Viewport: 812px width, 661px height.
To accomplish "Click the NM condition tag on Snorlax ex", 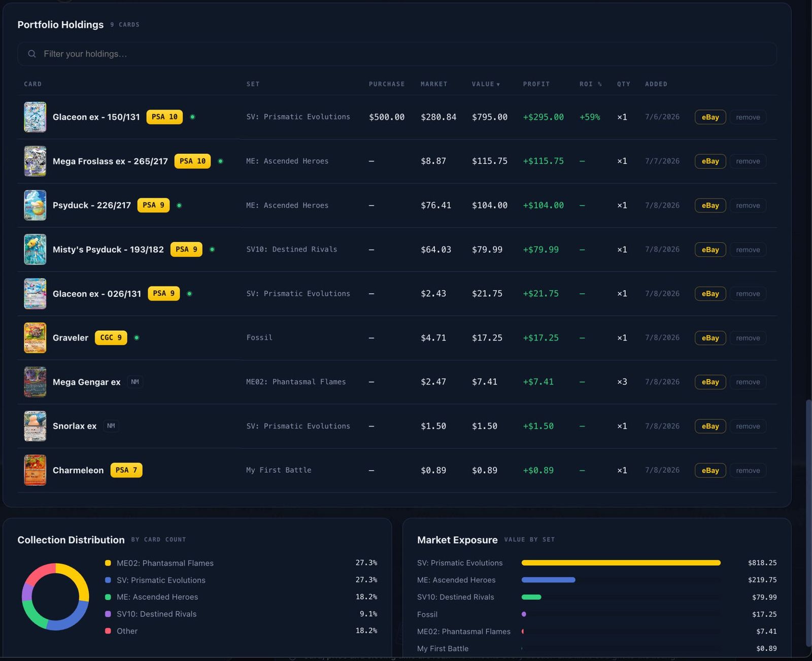I will 111,426.
